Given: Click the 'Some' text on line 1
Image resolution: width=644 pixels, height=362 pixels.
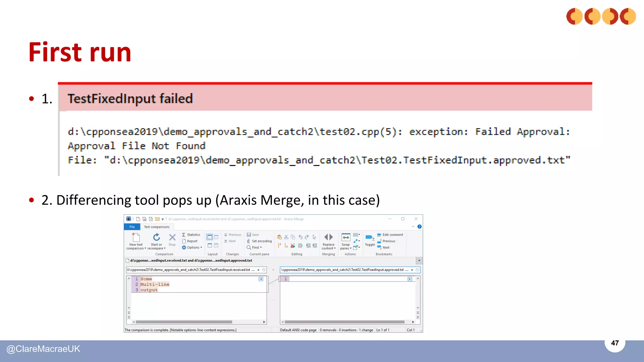Looking at the screenshot, I should (x=146, y=279).
